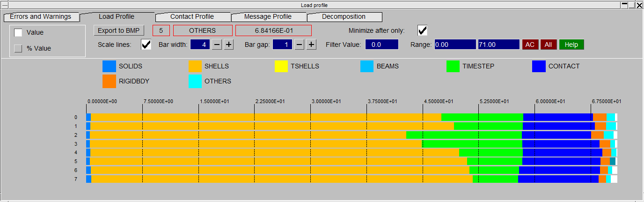Increase bar width with plus button
644x202 pixels.
click(x=228, y=45)
